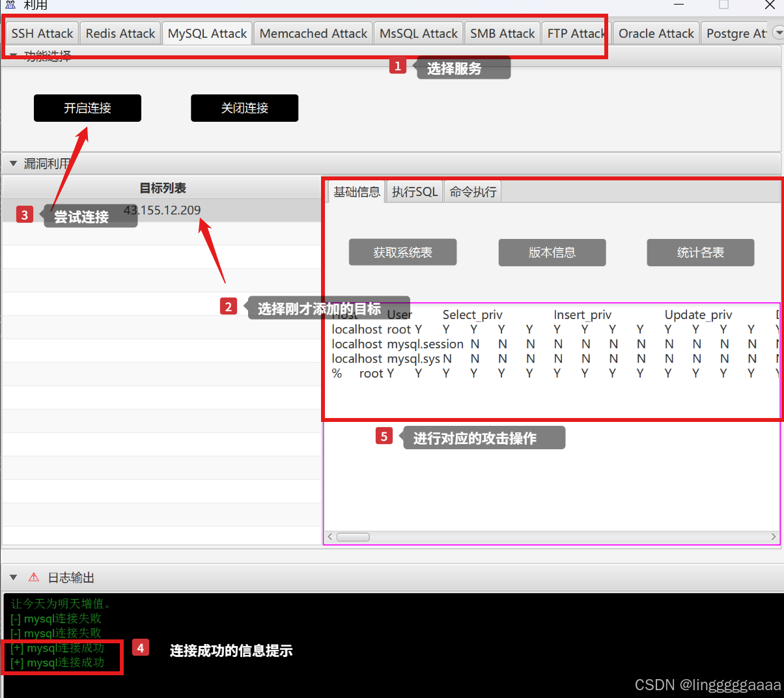Open the Memcached Attack tab
Screen dimensions: 784x698
313,33
